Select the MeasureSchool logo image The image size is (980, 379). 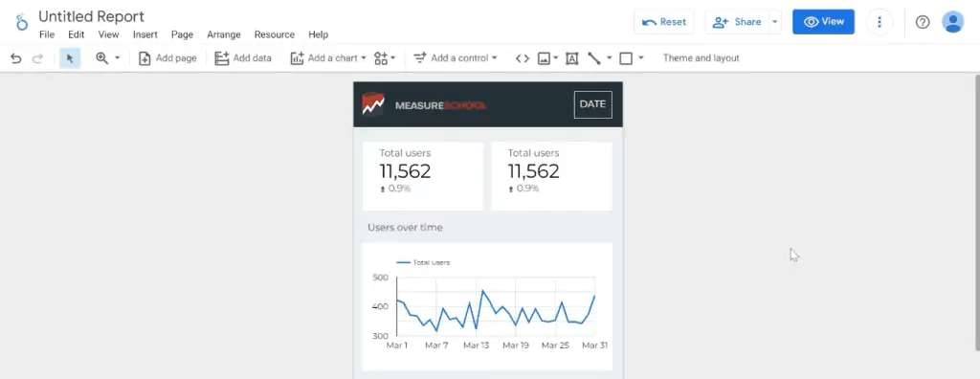click(424, 105)
